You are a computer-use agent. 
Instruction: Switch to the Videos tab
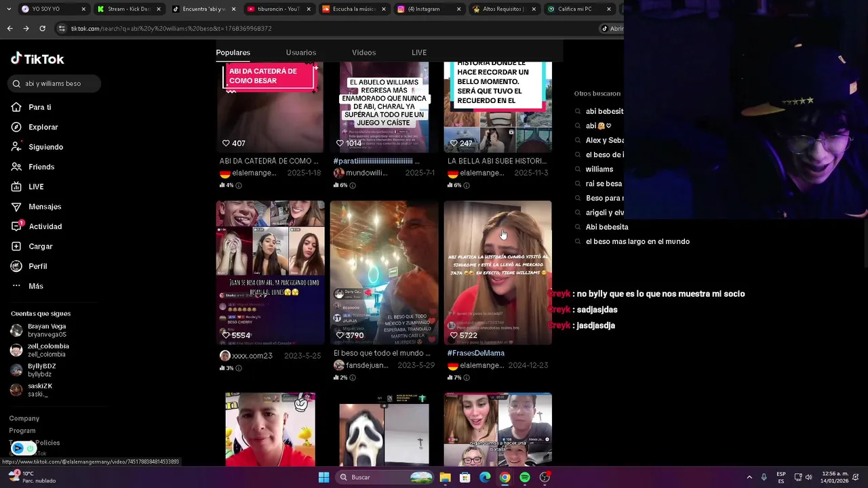[363, 52]
